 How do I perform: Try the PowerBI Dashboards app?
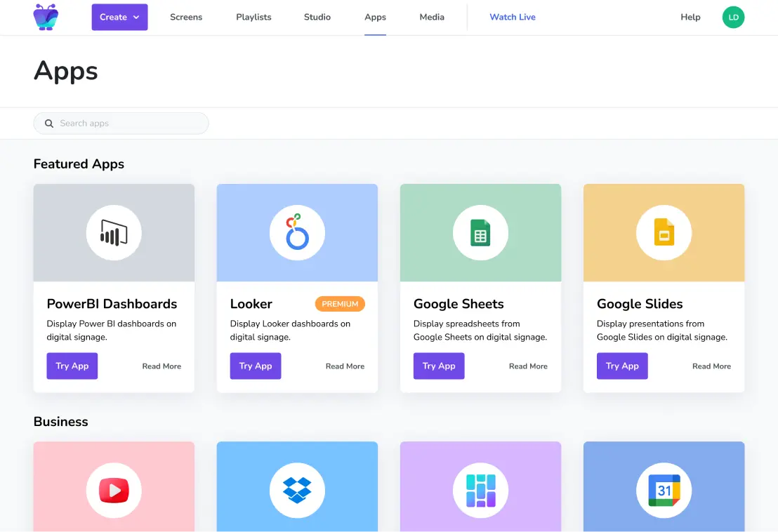click(72, 366)
